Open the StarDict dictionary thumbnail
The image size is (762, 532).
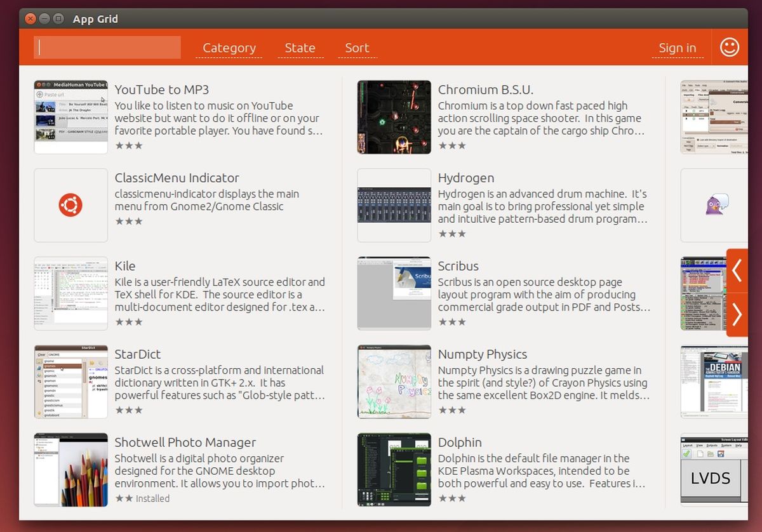click(x=70, y=382)
